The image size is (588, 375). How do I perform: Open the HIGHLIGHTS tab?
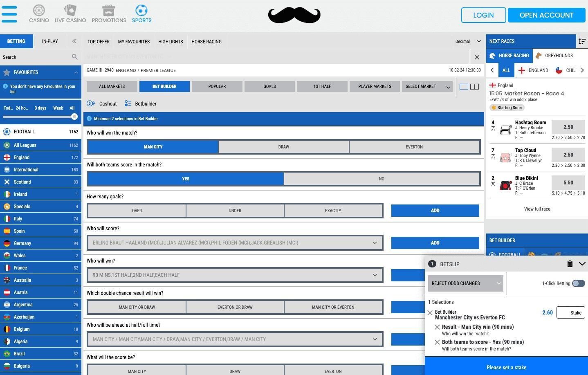pyautogui.click(x=171, y=42)
